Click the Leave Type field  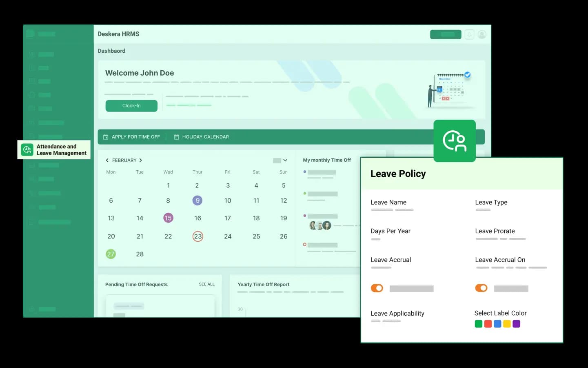491,206
